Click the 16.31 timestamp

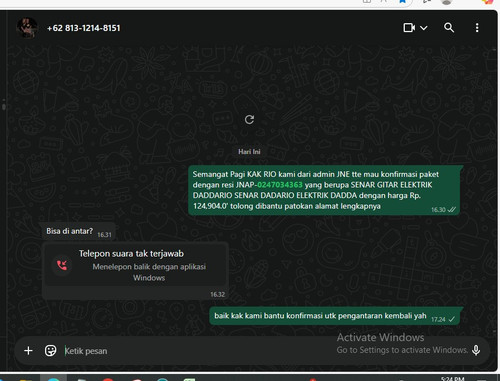tap(104, 235)
